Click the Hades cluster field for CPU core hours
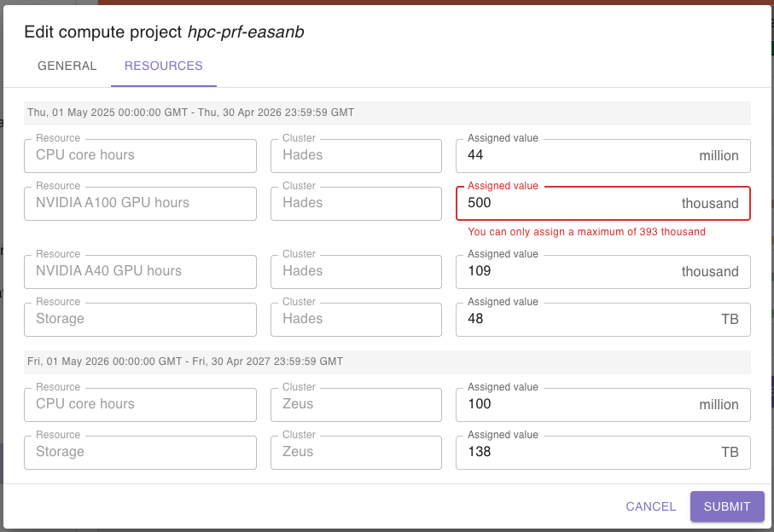The width and height of the screenshot is (774, 532). click(x=356, y=156)
